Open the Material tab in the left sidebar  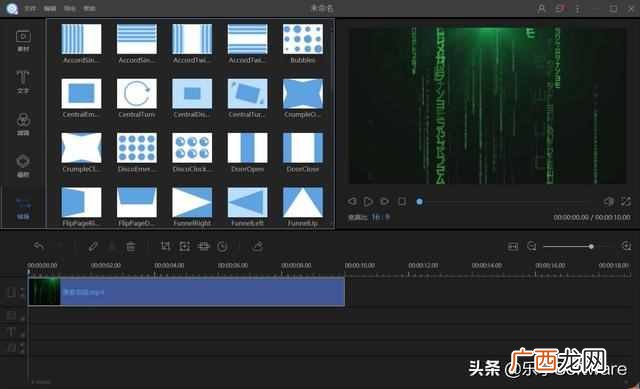23,41
